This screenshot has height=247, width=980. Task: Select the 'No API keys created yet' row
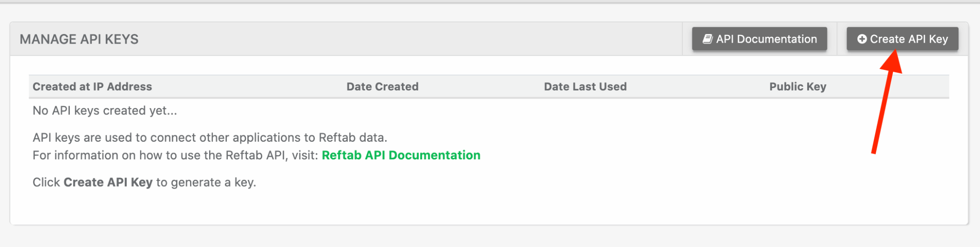click(104, 111)
